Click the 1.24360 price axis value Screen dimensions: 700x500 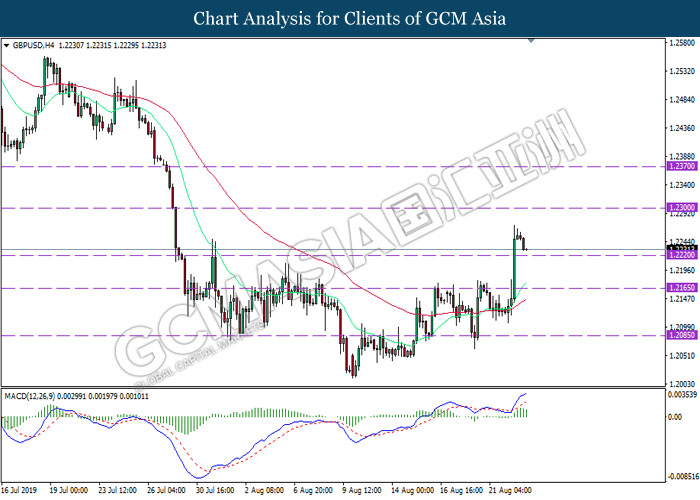[683, 128]
